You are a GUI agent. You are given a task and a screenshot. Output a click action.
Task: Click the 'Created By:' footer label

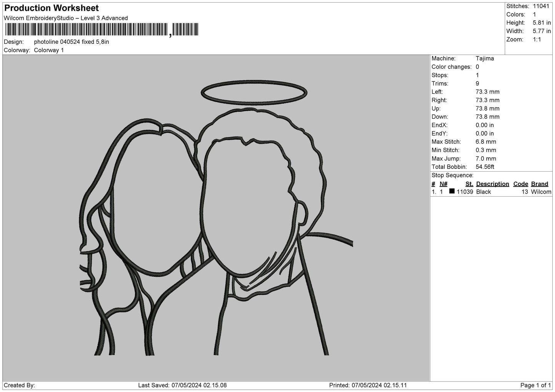pos(19,385)
